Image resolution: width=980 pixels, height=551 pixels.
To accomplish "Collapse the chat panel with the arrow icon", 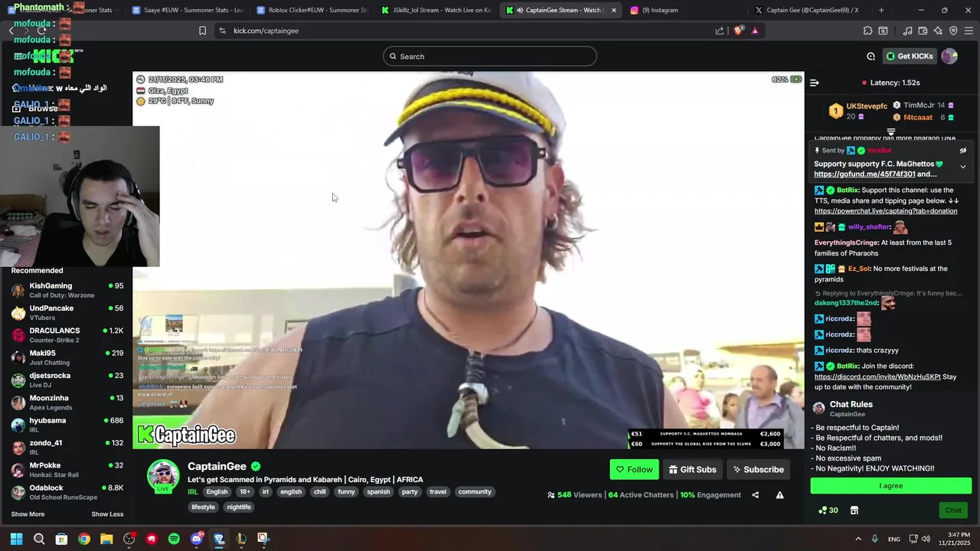I will [x=815, y=83].
